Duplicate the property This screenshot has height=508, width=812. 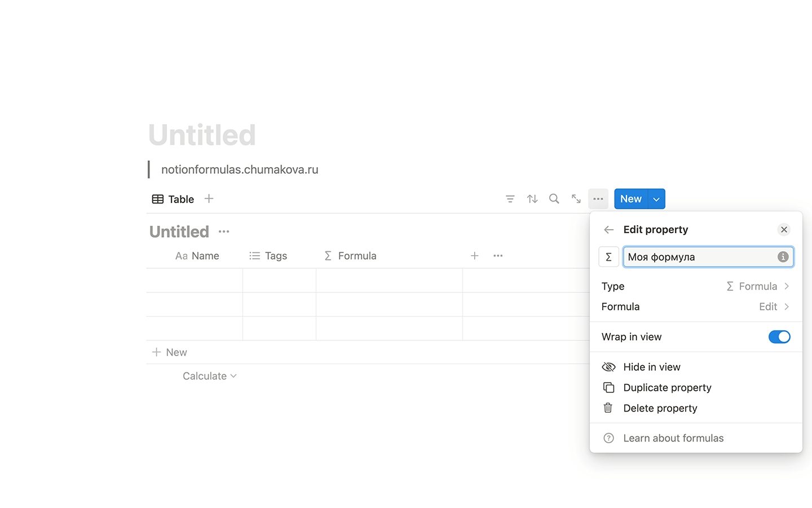pyautogui.click(x=696, y=388)
